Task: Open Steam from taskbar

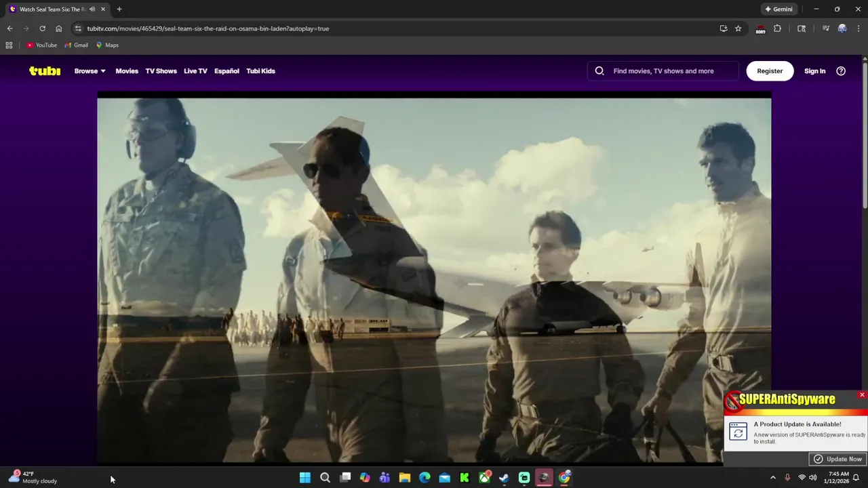Action: [504, 478]
